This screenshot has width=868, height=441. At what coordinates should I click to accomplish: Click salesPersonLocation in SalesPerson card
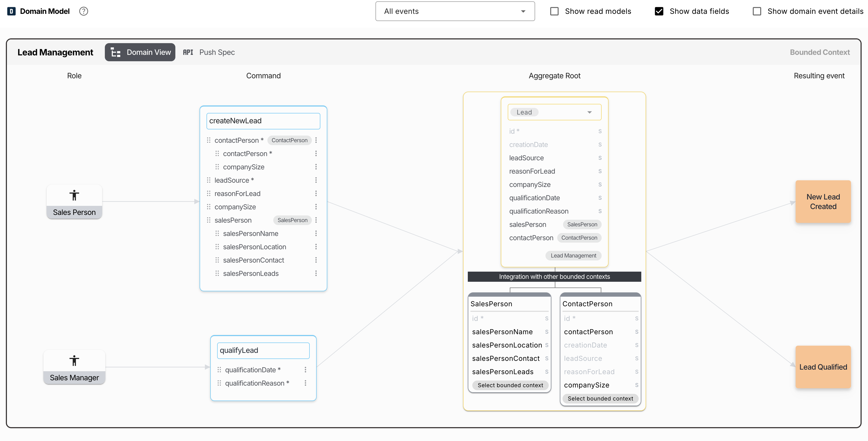click(507, 345)
